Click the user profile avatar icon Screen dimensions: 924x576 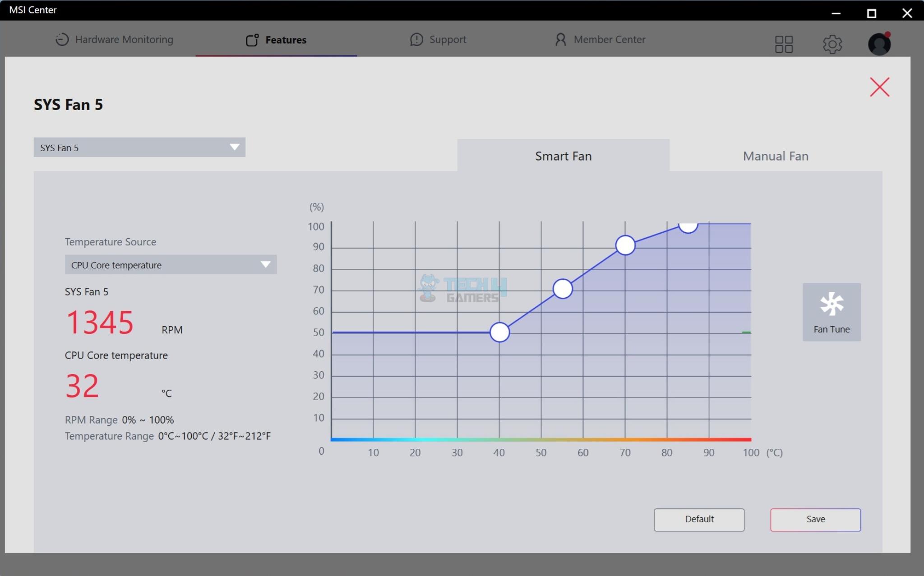coord(879,44)
